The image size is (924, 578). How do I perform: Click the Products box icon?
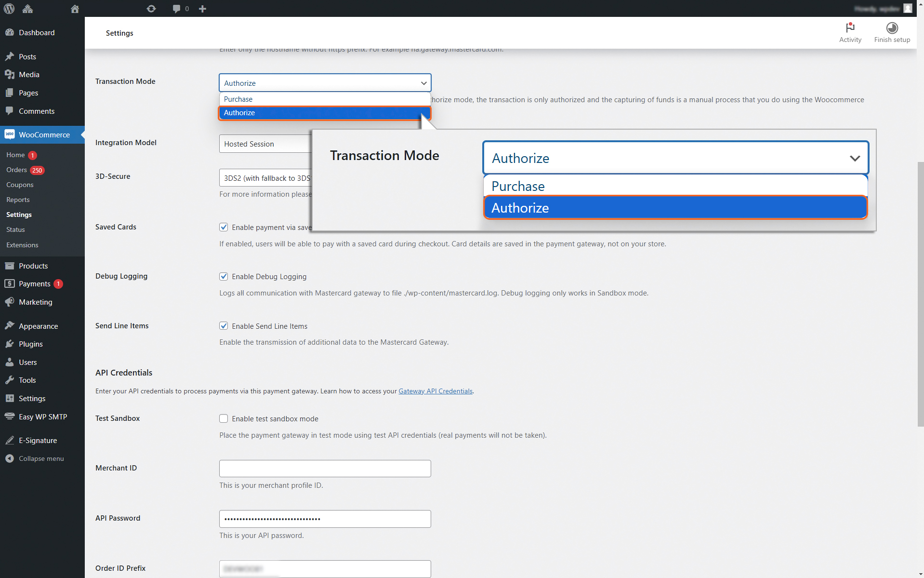point(10,266)
